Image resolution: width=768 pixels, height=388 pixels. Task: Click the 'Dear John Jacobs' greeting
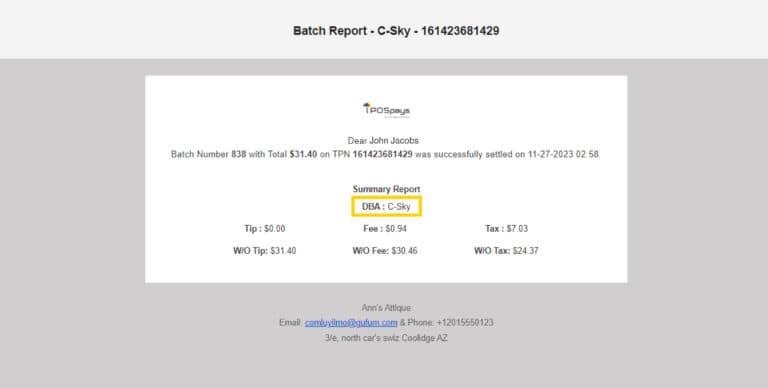383,141
